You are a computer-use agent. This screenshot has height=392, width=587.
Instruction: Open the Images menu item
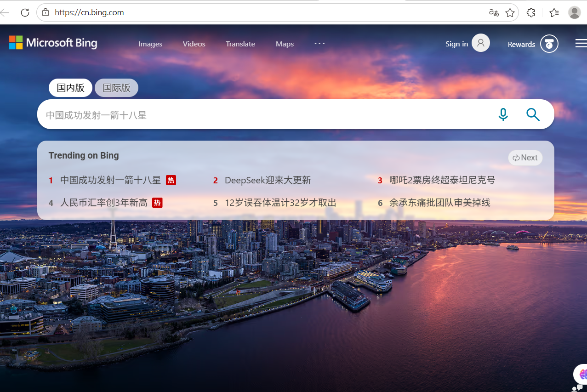tap(150, 44)
